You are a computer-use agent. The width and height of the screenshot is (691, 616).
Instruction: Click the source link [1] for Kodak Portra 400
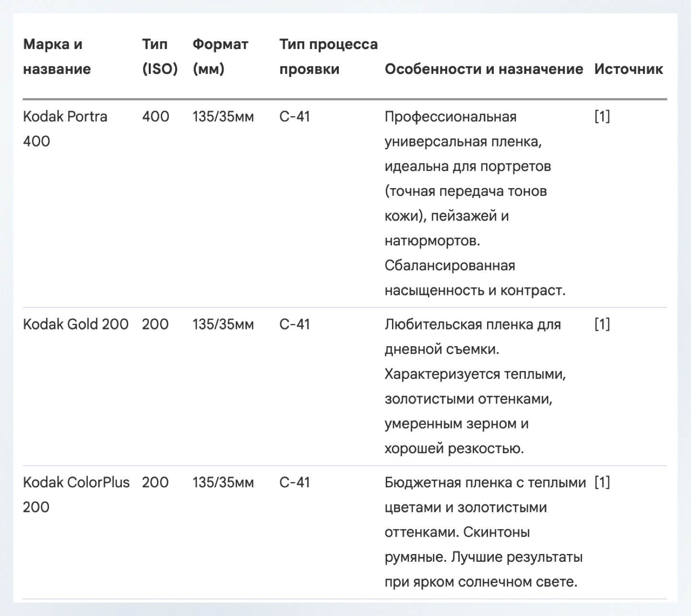[602, 117]
